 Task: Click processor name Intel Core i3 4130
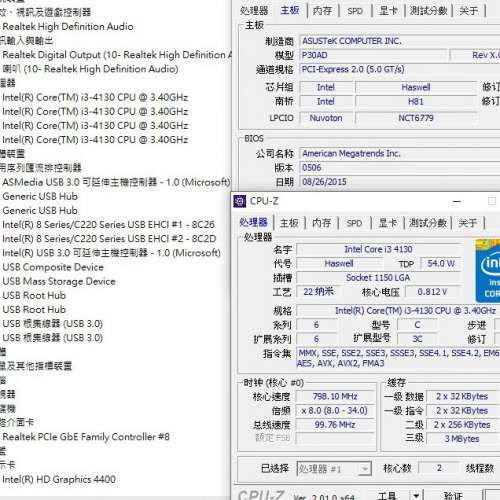[378, 249]
